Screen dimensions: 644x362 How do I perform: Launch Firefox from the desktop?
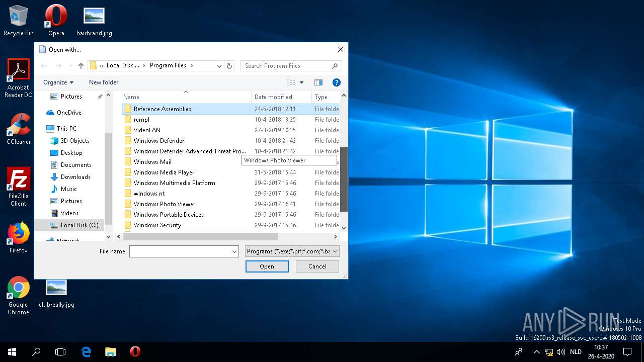19,237
